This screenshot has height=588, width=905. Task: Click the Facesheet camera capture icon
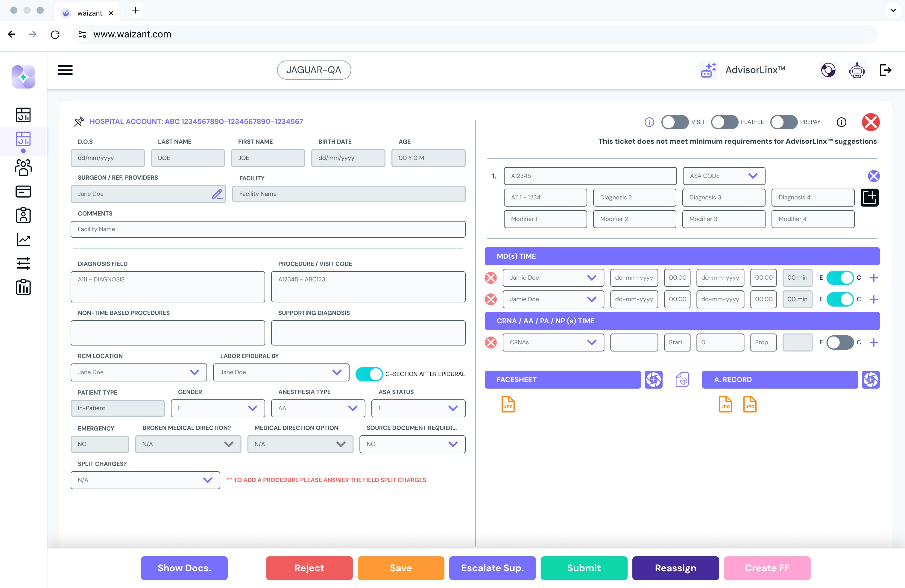653,380
